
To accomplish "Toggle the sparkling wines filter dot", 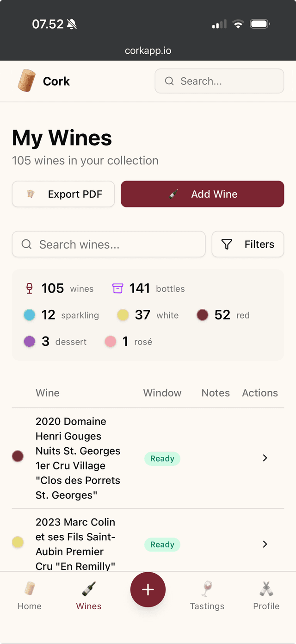I will pyautogui.click(x=29, y=315).
